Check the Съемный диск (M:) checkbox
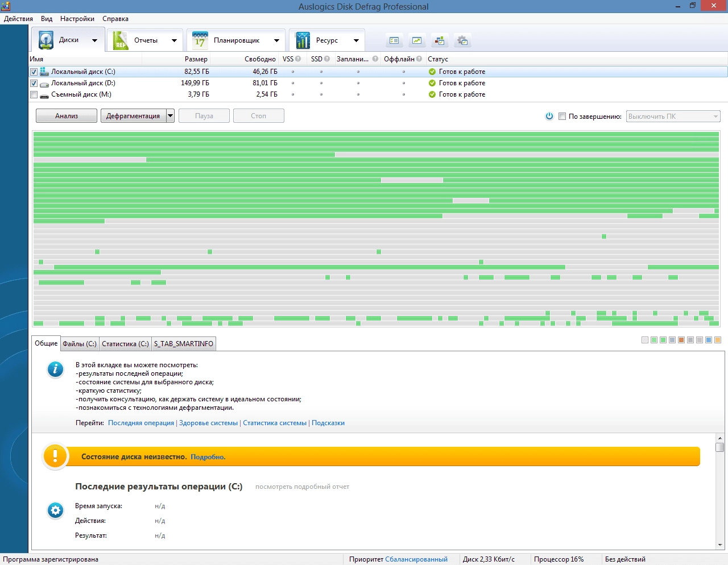The width and height of the screenshot is (728, 565). [34, 94]
